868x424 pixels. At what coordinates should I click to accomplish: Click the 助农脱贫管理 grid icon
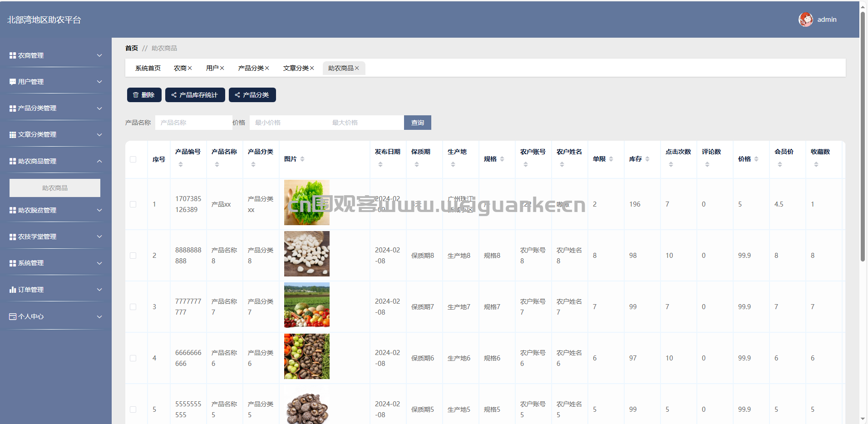pyautogui.click(x=13, y=210)
